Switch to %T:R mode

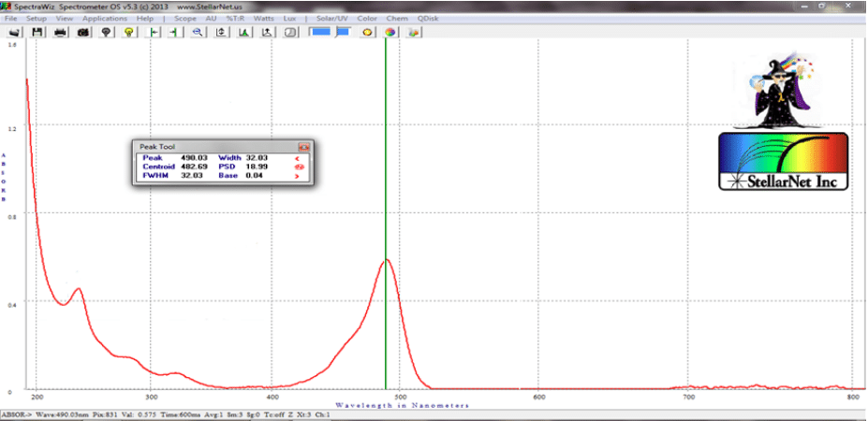pyautogui.click(x=236, y=19)
